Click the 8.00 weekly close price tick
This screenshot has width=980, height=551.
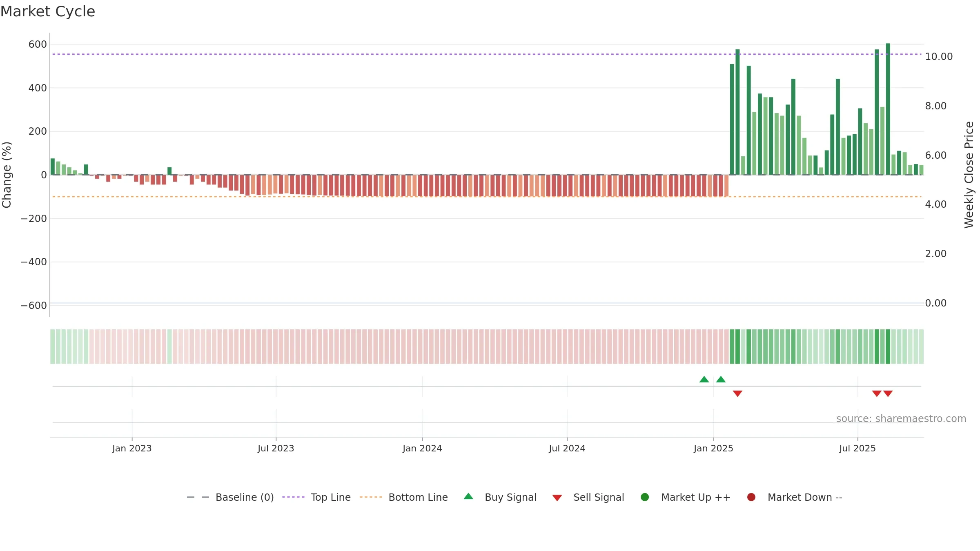coord(935,106)
